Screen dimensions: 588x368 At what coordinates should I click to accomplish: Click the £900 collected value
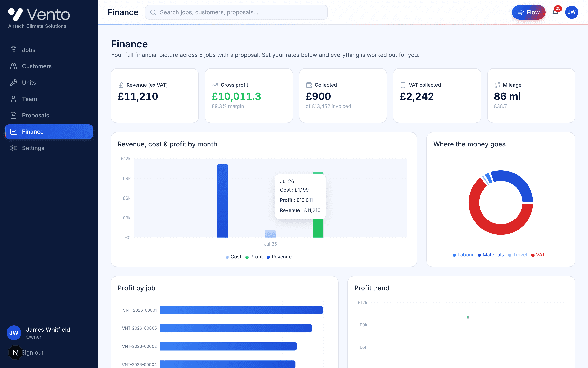pyautogui.click(x=318, y=96)
